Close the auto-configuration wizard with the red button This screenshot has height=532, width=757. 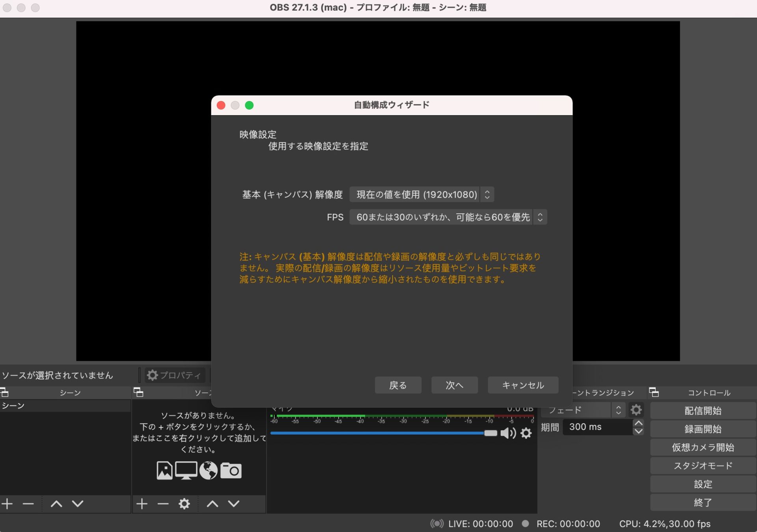click(221, 105)
